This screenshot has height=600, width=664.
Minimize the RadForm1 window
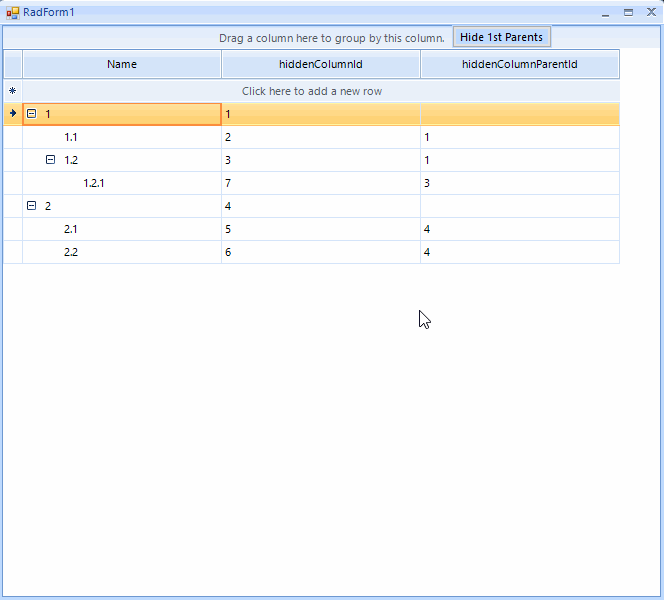605,12
